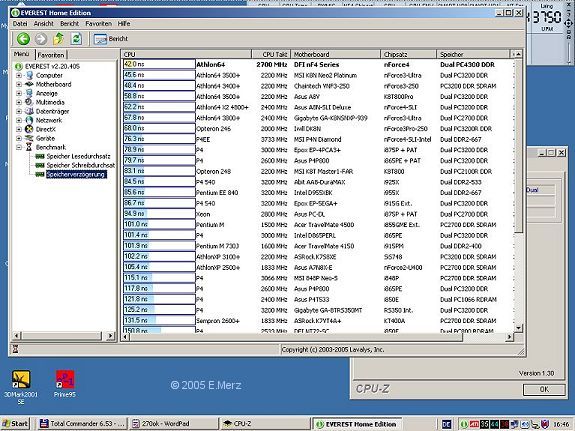Click the status bar hourglass icon
Image resolution: width=575 pixels, height=431 pixels.
coord(15,349)
